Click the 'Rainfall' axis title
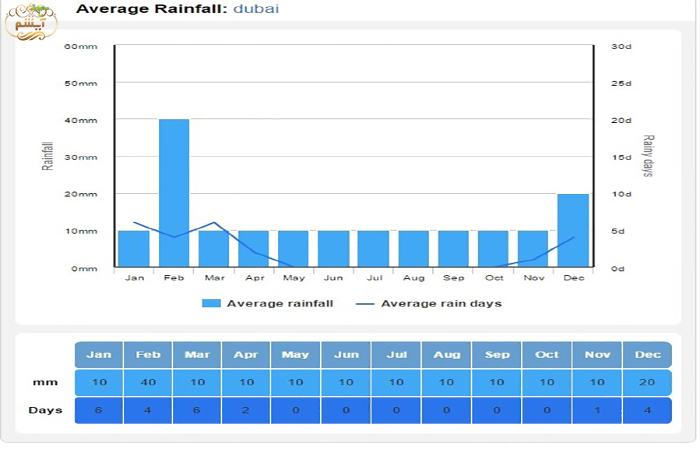This screenshot has width=700, height=450. click(x=47, y=156)
